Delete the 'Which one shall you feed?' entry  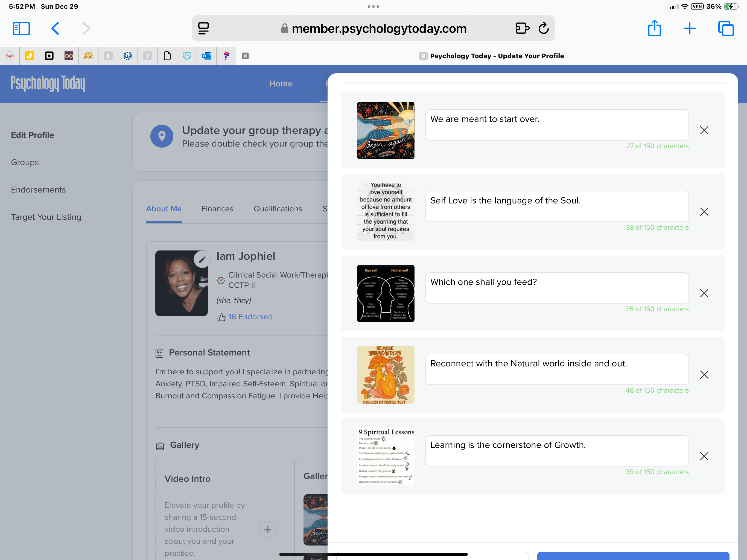point(704,293)
